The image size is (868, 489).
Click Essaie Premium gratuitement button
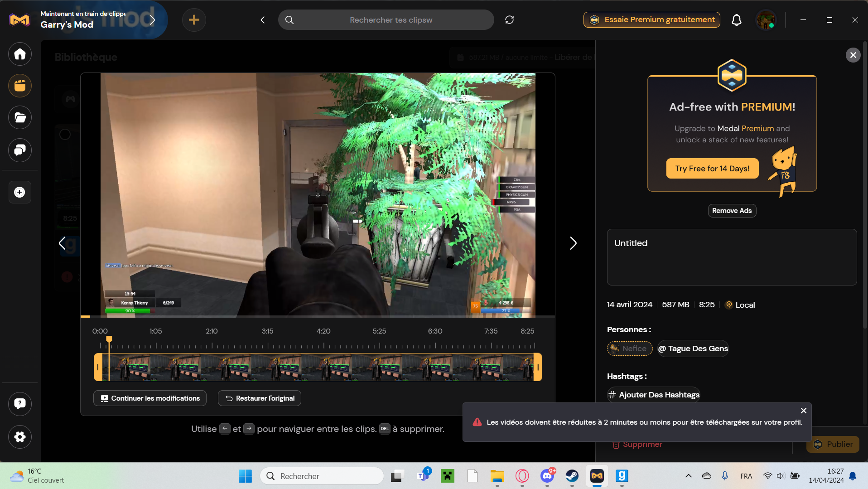coord(652,19)
